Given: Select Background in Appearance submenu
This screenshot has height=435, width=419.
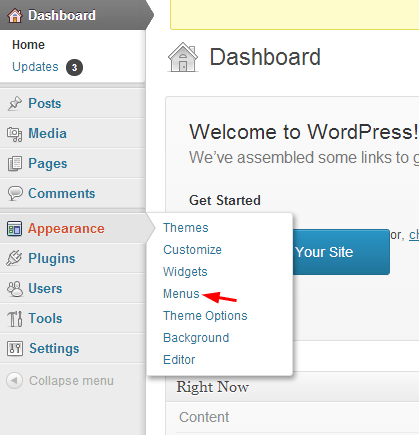Looking at the screenshot, I should pos(196,338).
